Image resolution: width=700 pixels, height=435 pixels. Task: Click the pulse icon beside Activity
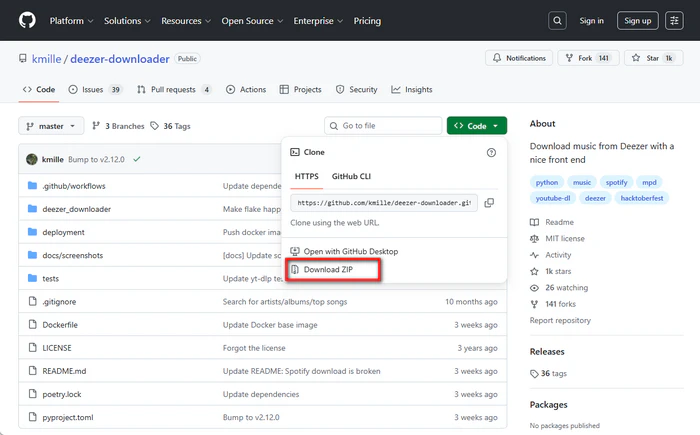click(x=534, y=255)
